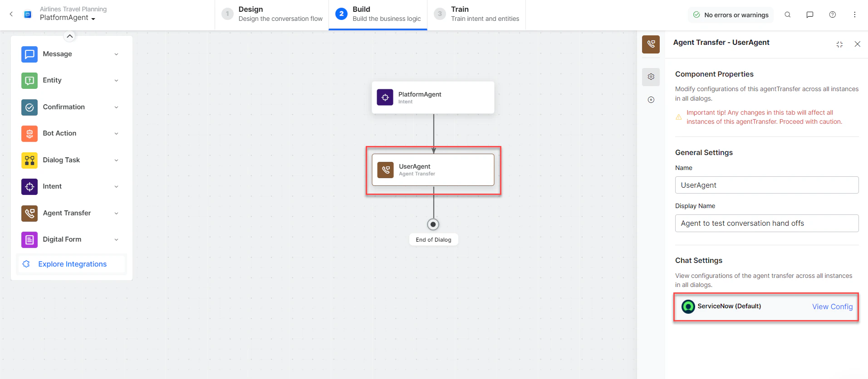Open the Component Properties gear icon
868x379 pixels.
[651, 77]
